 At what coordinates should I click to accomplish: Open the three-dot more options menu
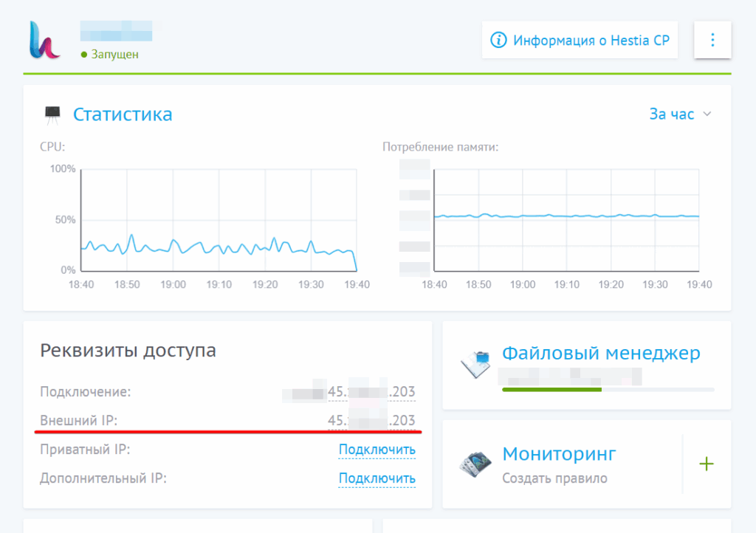(x=712, y=40)
